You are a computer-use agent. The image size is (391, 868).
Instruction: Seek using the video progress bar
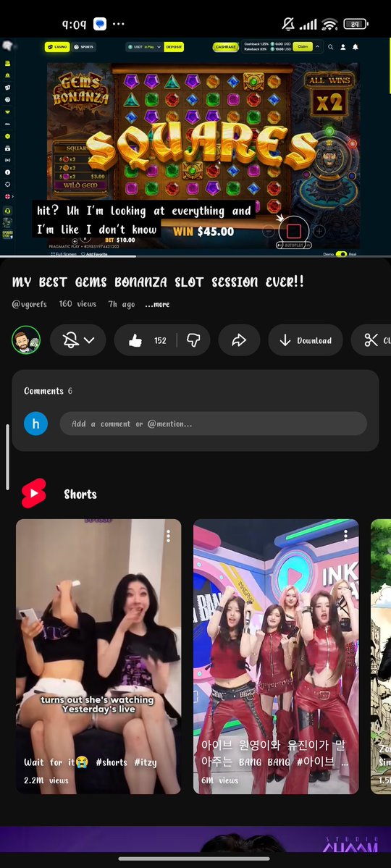pyautogui.click(x=195, y=256)
